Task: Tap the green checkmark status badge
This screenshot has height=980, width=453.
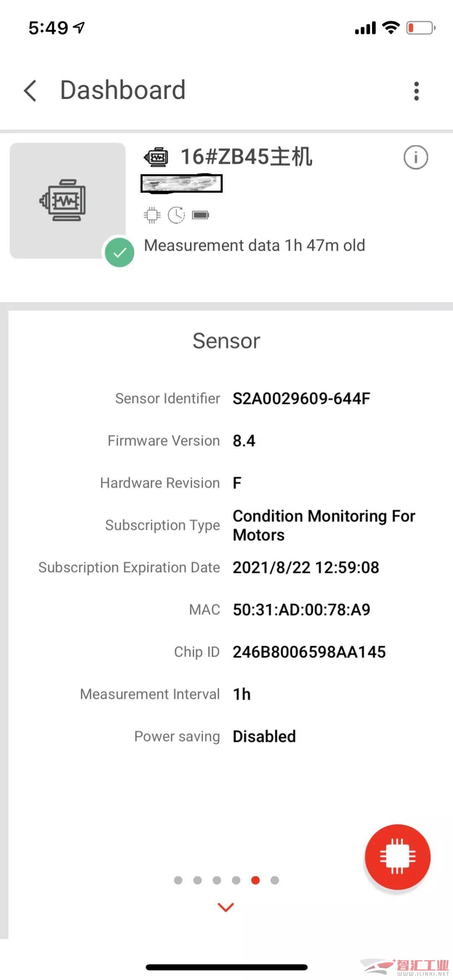Action: [x=120, y=252]
